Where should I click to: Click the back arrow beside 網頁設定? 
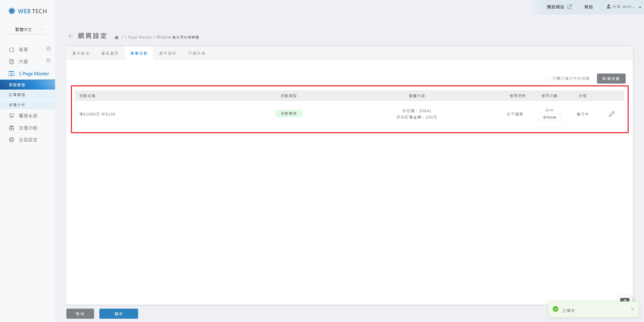pyautogui.click(x=71, y=36)
